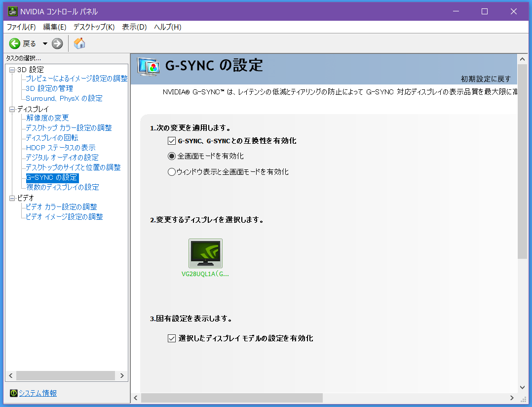
Task: Click the NVIDIA logo in title bar
Action: point(12,11)
